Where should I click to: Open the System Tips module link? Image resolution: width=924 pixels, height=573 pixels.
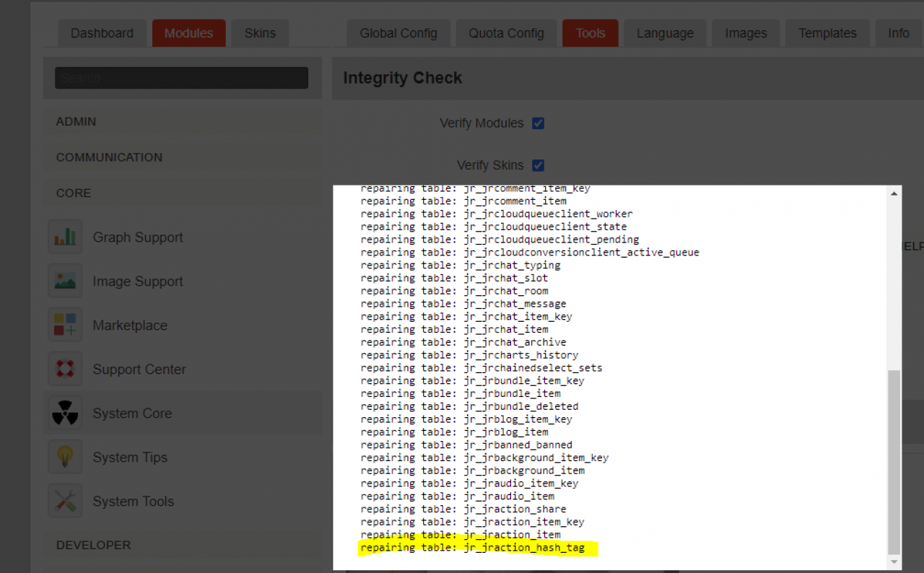coord(130,458)
